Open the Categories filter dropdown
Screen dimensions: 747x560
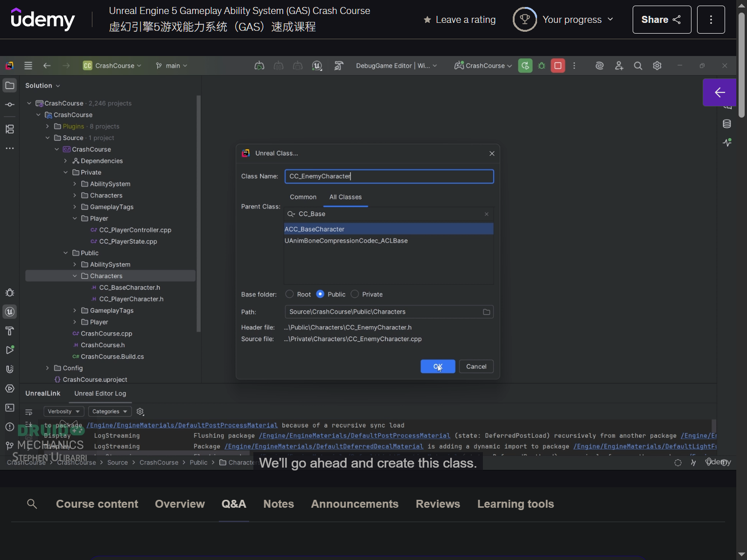click(x=110, y=412)
